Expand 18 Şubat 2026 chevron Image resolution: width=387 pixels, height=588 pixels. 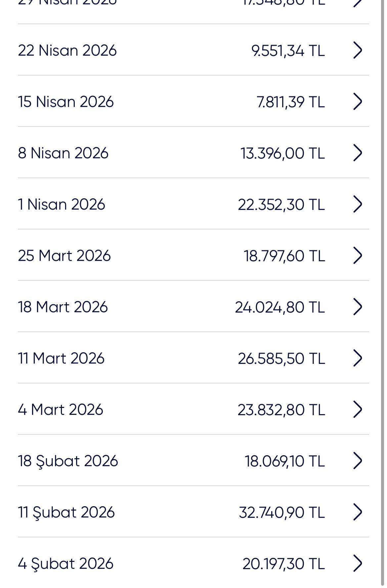(358, 461)
